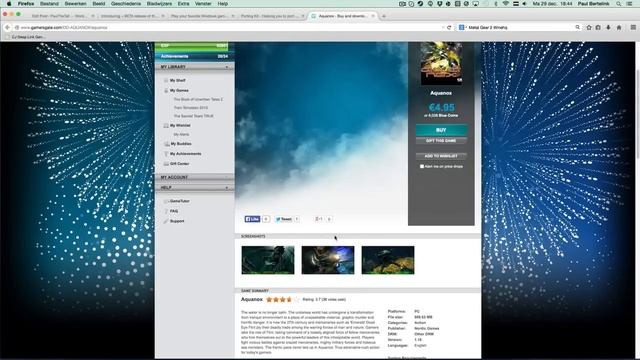Open My Shelf in sidebar

[178, 80]
